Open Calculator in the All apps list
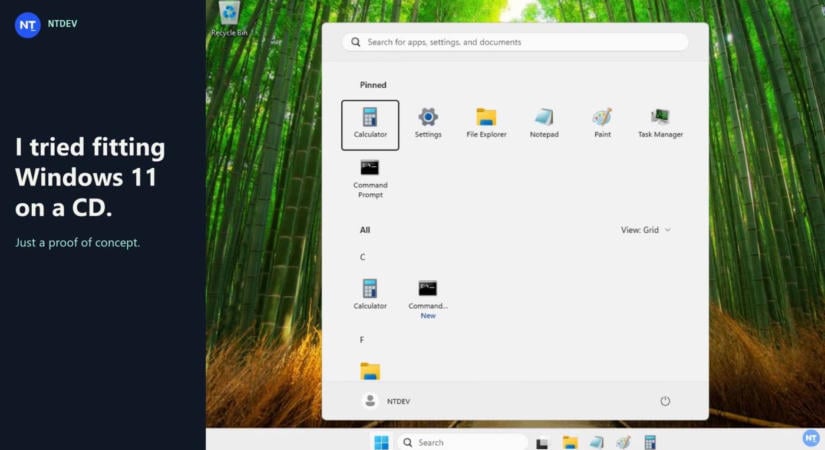Viewport: 825px width, 450px height. 370,294
